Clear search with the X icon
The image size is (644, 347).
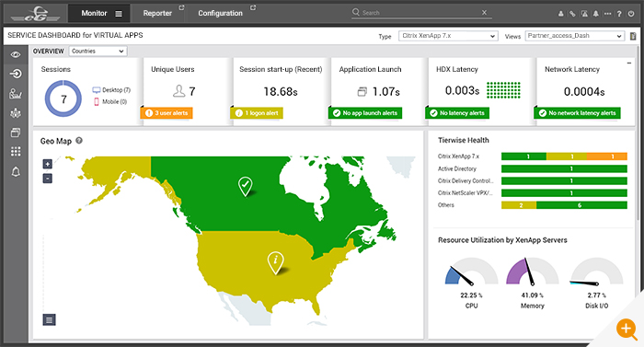tap(484, 12)
